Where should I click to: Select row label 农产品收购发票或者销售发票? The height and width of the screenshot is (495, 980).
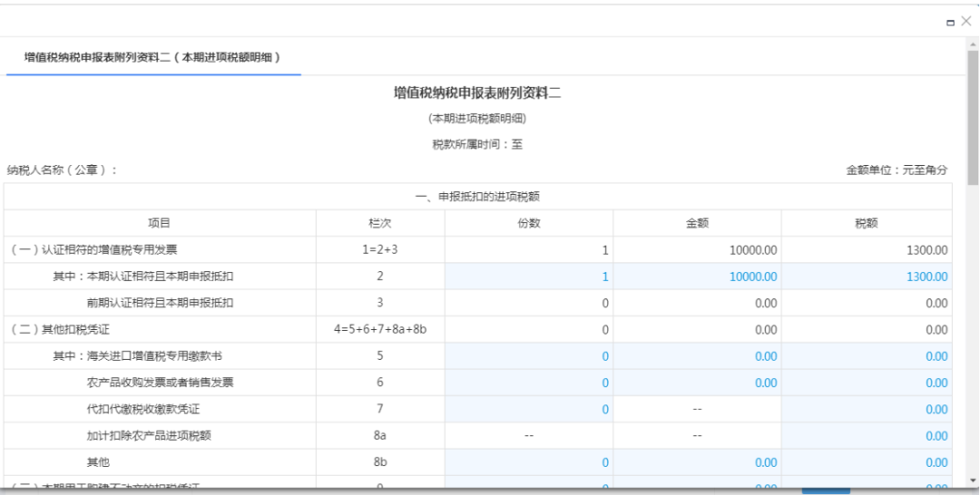click(160, 383)
